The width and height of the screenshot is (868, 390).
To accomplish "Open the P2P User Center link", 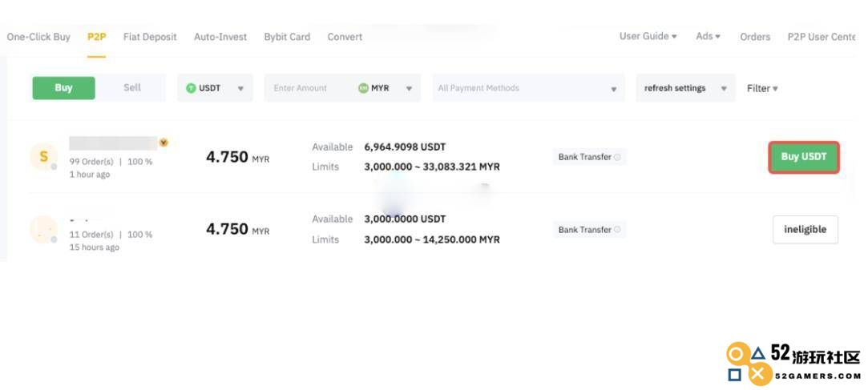I will pyautogui.click(x=822, y=37).
